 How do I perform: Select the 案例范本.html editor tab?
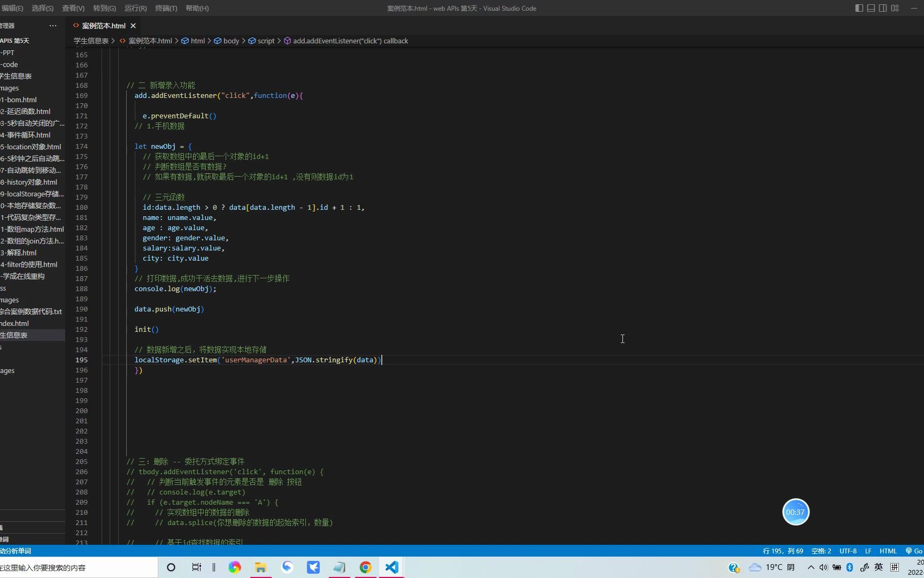104,26
